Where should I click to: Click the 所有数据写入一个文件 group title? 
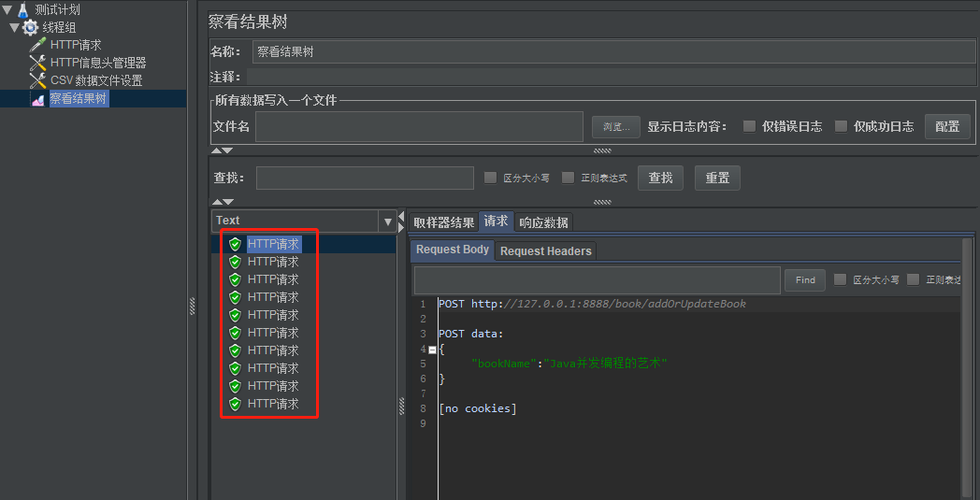tap(276, 100)
